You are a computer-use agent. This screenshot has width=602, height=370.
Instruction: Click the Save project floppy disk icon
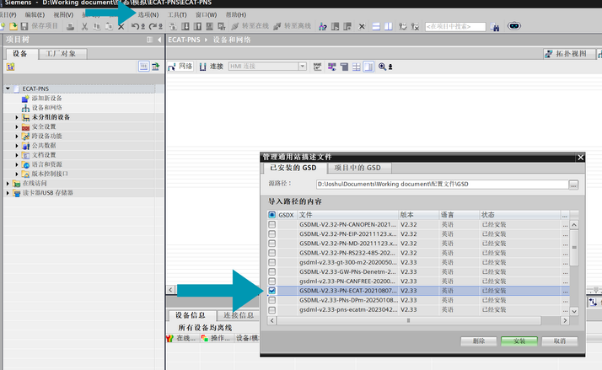[x=25, y=26]
